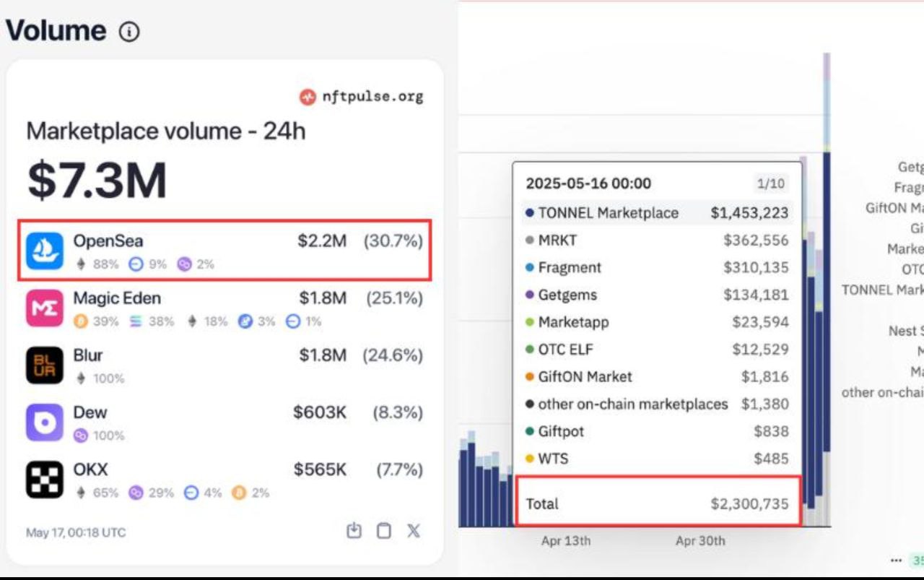Click the GiftON Market orange legend dot
Image resolution: width=924 pixels, height=580 pixels.
point(530,377)
